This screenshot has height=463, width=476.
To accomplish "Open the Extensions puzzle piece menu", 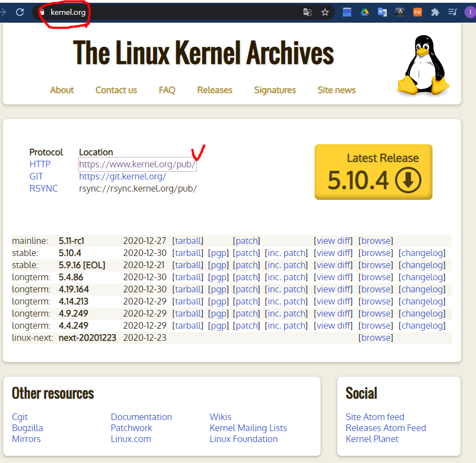I will 435,12.
